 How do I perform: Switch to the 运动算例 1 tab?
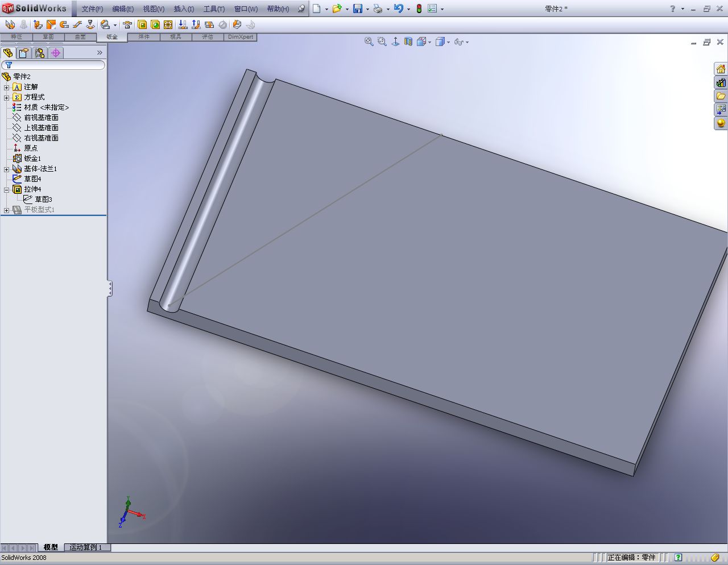[86, 547]
